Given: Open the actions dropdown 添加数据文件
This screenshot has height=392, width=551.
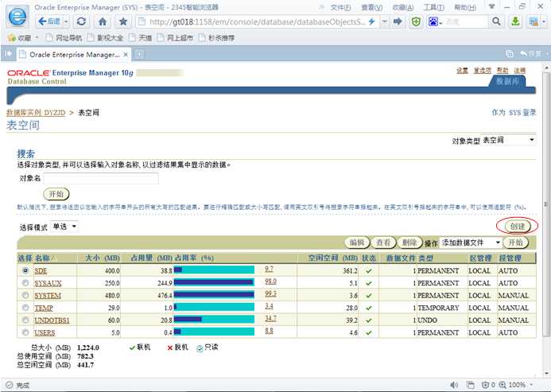Looking at the screenshot, I should point(471,243).
